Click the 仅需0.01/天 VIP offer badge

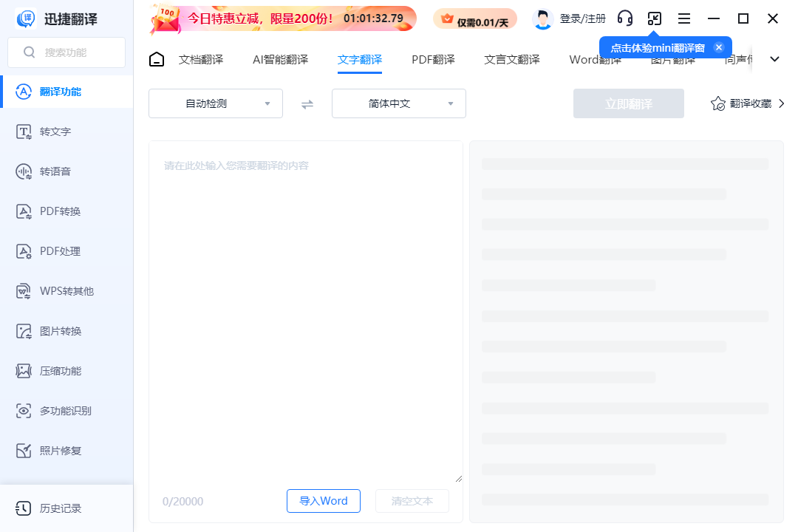pyautogui.click(x=475, y=19)
